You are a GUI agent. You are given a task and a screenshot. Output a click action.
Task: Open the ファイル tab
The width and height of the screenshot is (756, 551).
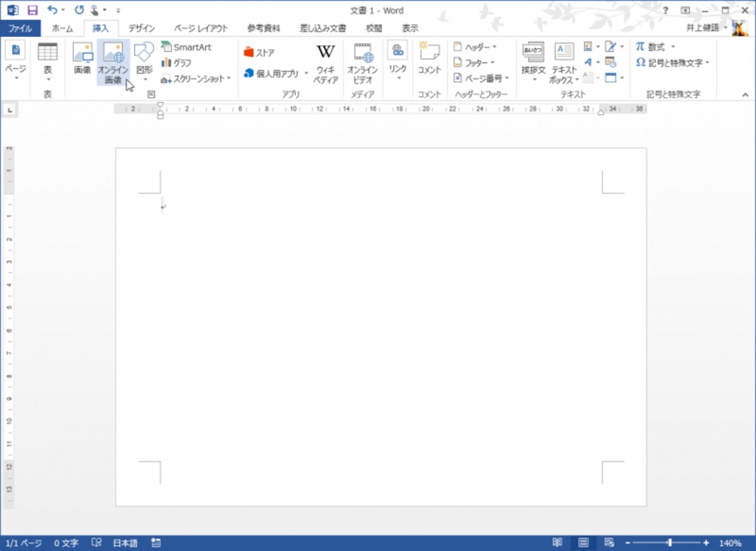20,28
